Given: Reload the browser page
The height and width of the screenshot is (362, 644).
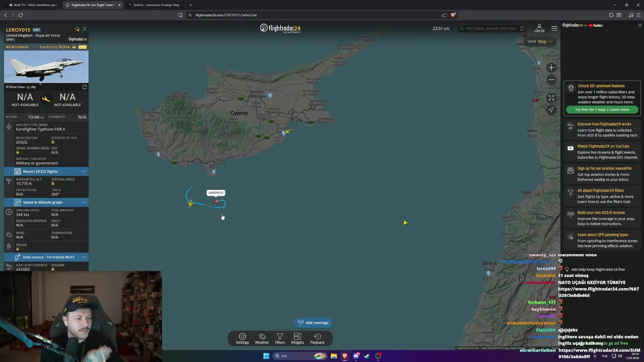Looking at the screenshot, I should pos(20,15).
